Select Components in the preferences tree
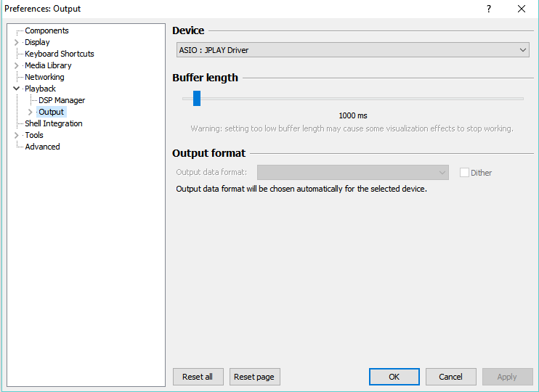539x392 pixels. click(x=46, y=30)
